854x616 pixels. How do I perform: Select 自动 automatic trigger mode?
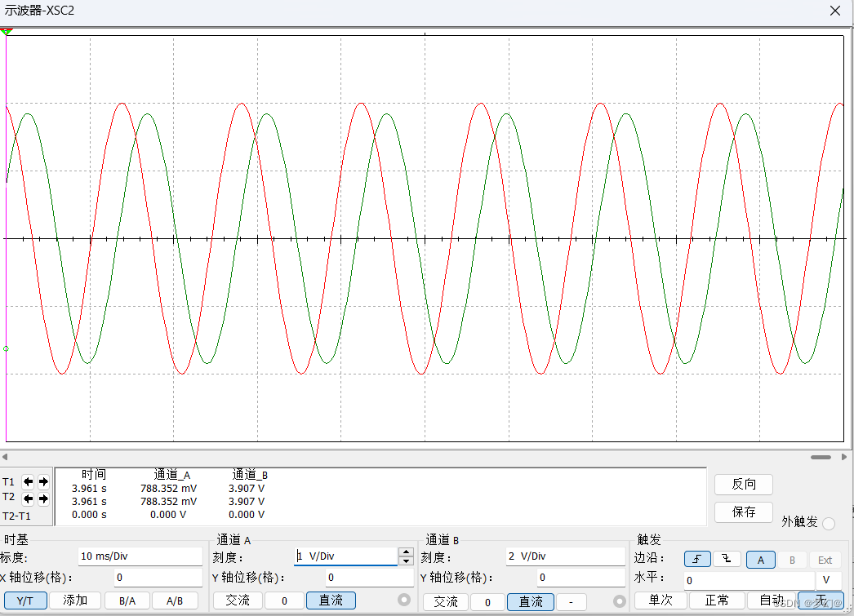coord(772,600)
